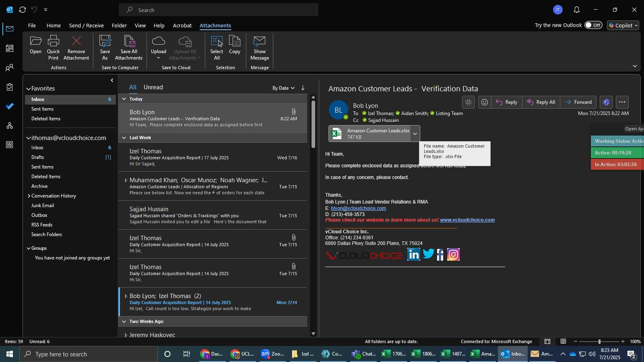Collapse the ribbon with bottom-right chevron
This screenshot has height=362, width=644.
coord(635,66)
